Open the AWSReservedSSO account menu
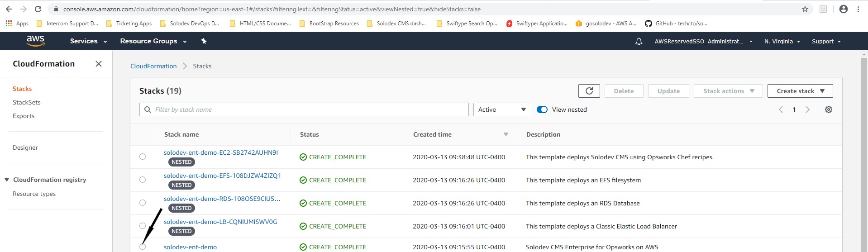868x252 pixels. pos(704,41)
